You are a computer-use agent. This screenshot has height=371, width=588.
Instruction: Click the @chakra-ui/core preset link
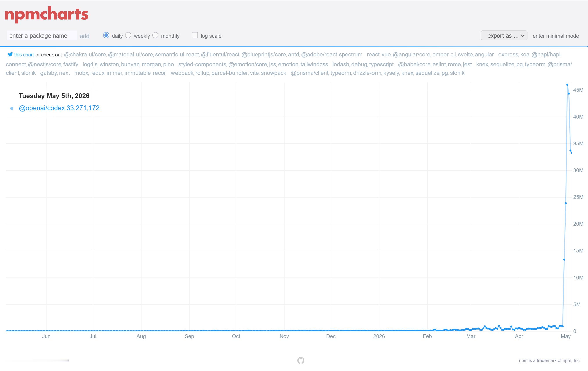pyautogui.click(x=85, y=54)
